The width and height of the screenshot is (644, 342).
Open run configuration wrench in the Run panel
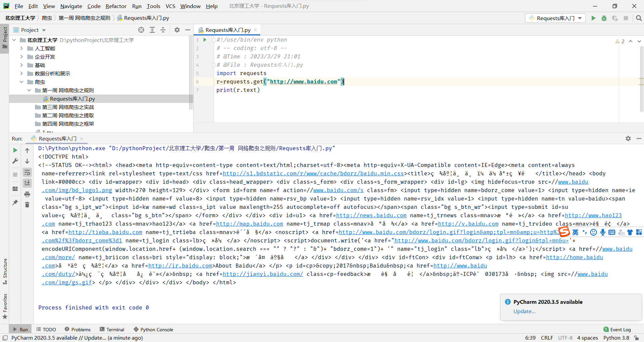point(15,161)
